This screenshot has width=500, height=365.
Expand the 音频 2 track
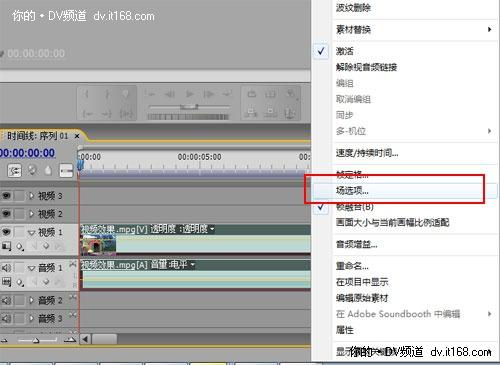(x=32, y=301)
